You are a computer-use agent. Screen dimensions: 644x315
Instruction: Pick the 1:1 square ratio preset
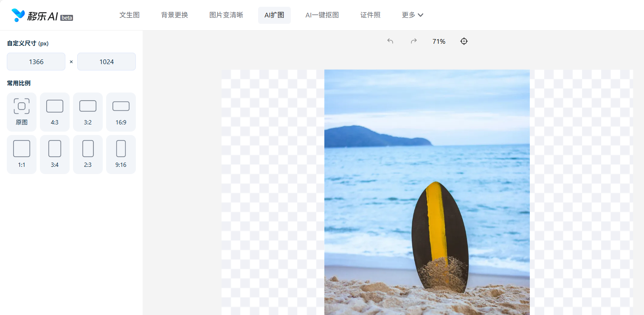pos(22,154)
